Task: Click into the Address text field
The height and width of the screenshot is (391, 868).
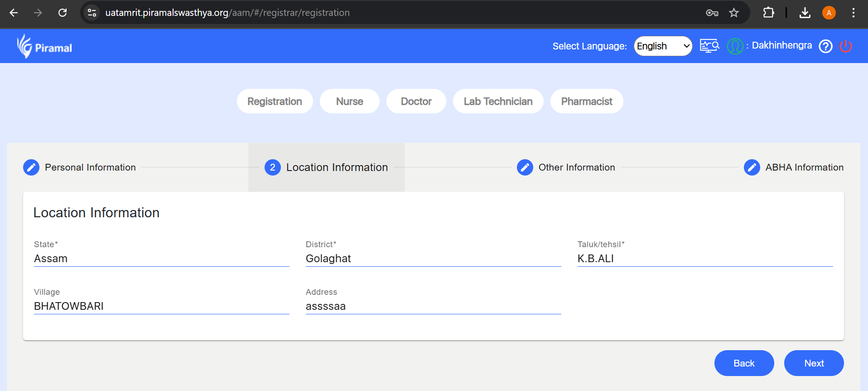Action: tap(433, 306)
